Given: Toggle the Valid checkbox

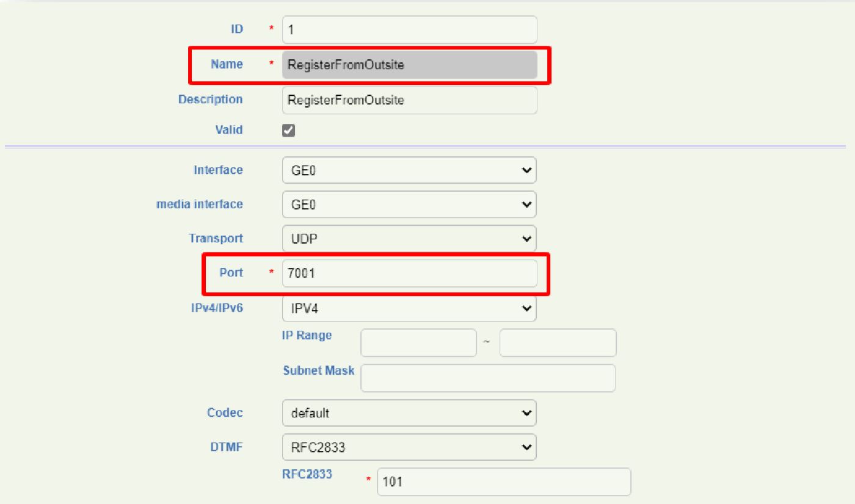Looking at the screenshot, I should point(289,130).
